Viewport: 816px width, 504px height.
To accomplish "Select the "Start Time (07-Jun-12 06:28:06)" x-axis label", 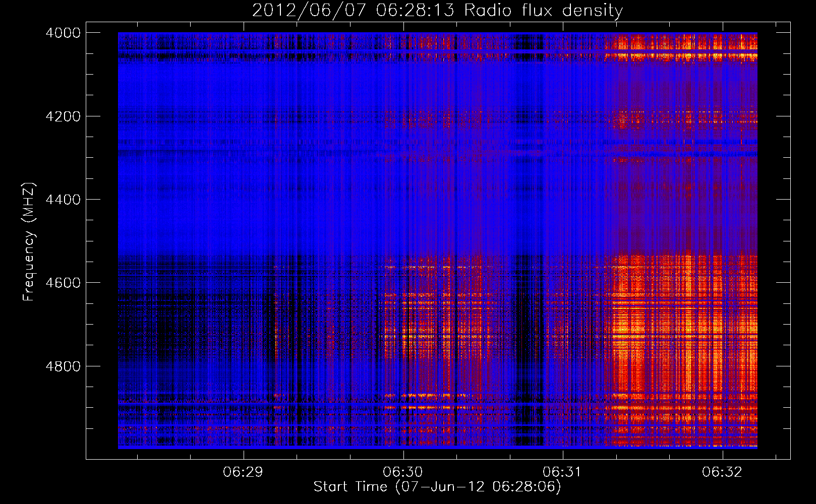I will coord(437,487).
